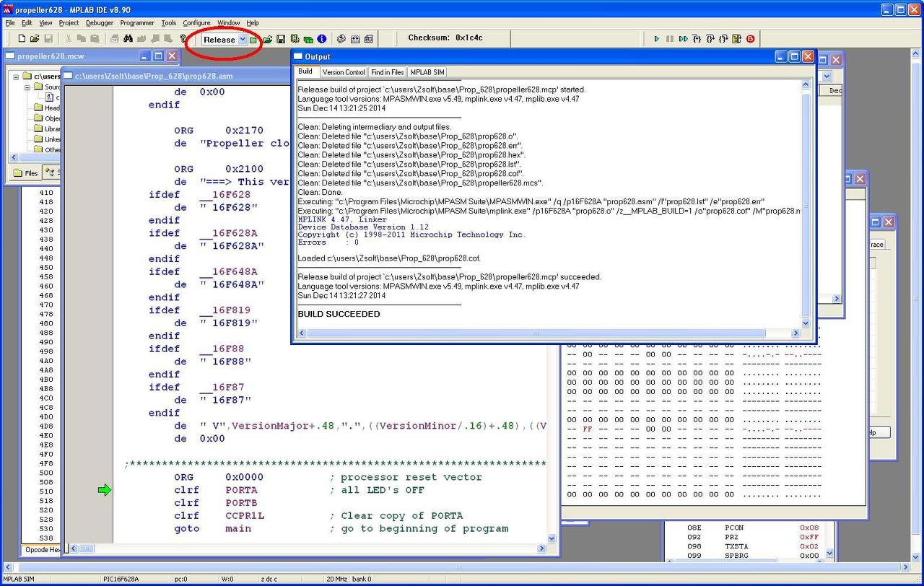
Task: Select the Files tab in project panel
Action: pyautogui.click(x=26, y=173)
